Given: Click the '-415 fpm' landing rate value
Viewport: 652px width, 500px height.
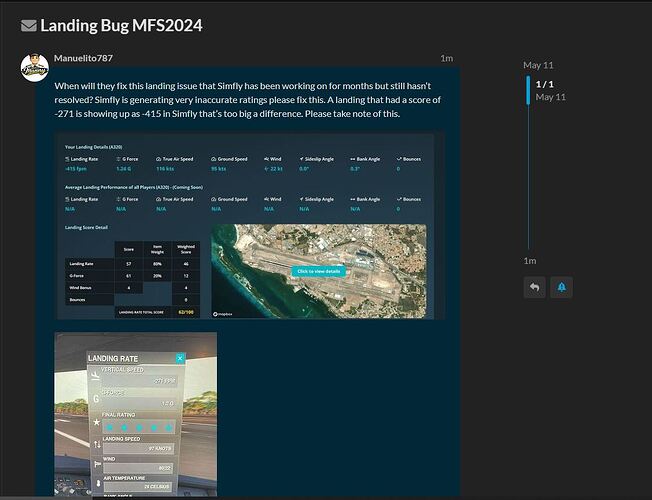Looking at the screenshot, I should 76,169.
